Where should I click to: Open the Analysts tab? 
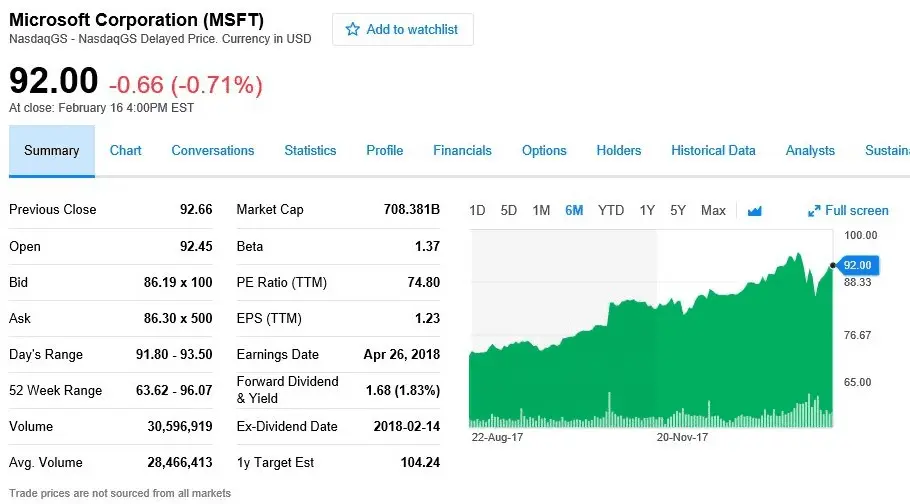click(x=810, y=151)
